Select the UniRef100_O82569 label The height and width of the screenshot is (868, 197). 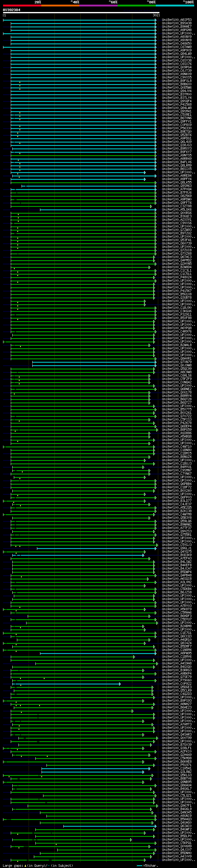tap(177, 196)
